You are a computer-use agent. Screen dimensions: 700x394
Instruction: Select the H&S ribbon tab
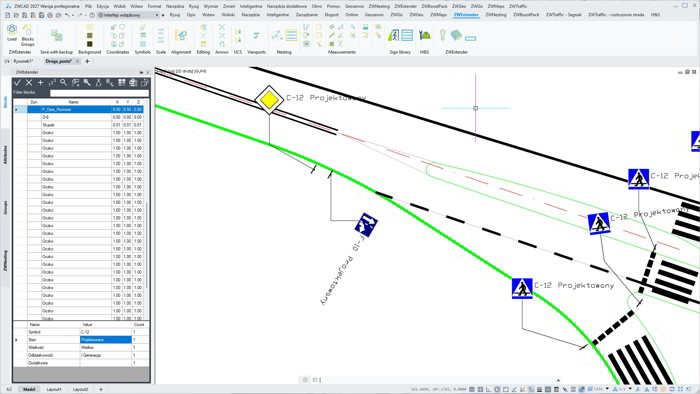coord(655,15)
